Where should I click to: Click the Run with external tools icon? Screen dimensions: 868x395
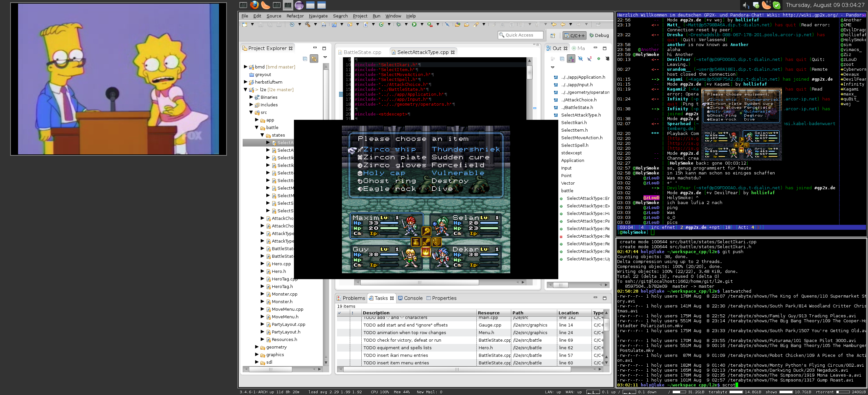pos(430,24)
